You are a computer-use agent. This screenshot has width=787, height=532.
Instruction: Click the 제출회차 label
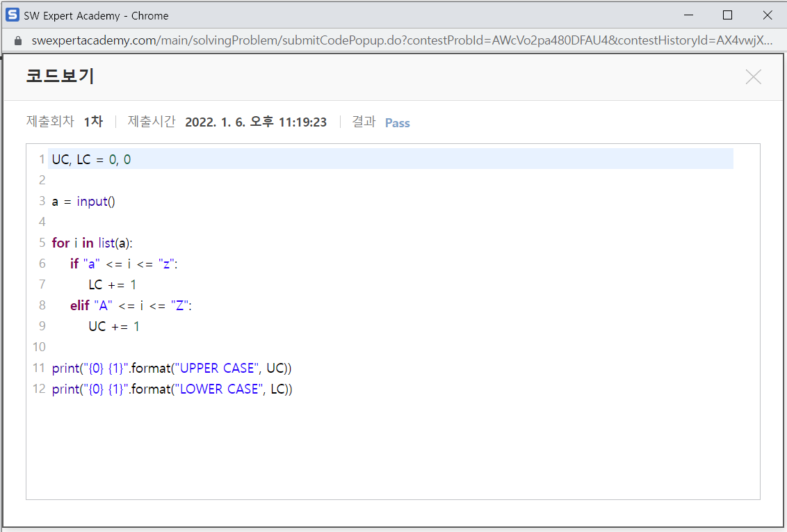pyautogui.click(x=50, y=122)
